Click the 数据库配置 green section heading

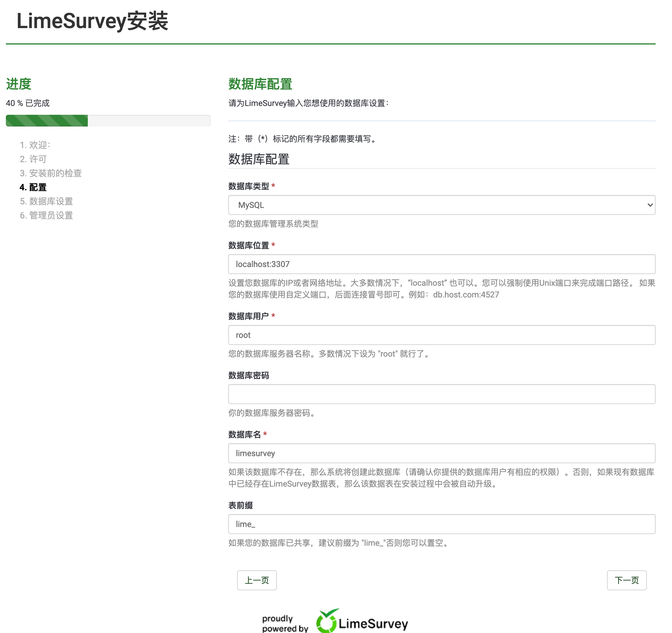pos(260,84)
